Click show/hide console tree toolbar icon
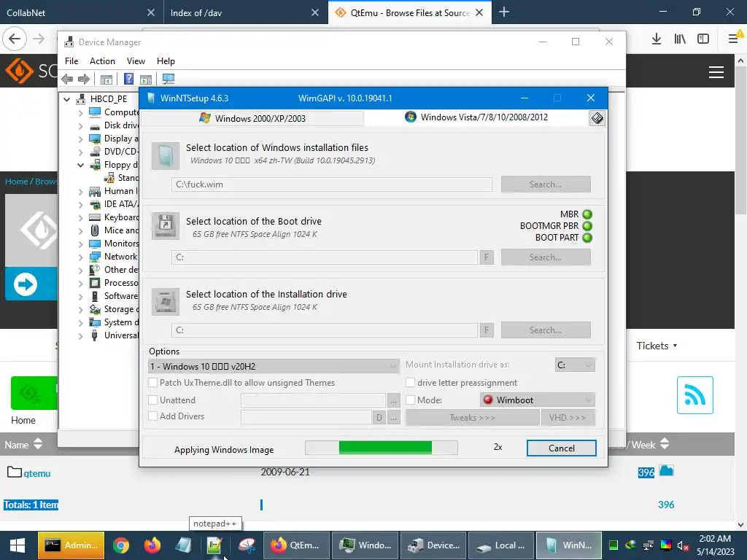The image size is (747, 560). point(107,79)
